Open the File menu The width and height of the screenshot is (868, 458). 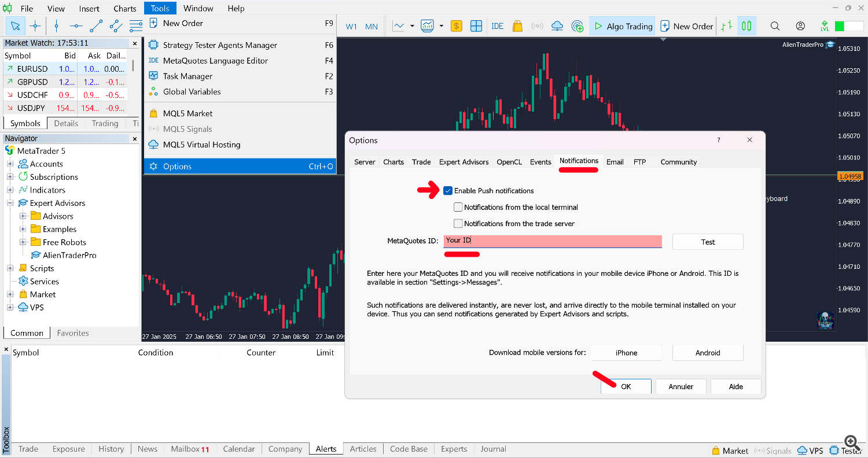[x=27, y=8]
